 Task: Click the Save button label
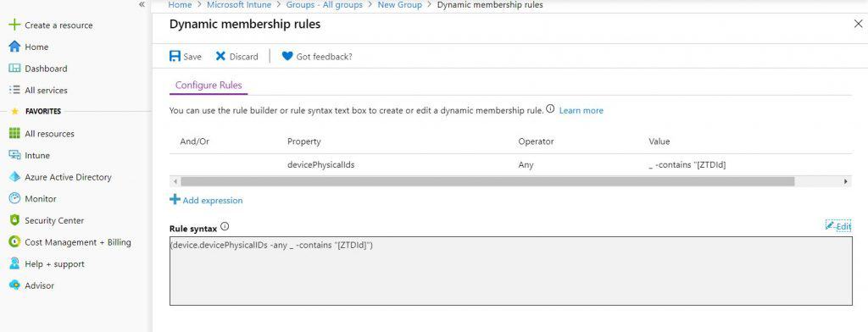click(192, 57)
